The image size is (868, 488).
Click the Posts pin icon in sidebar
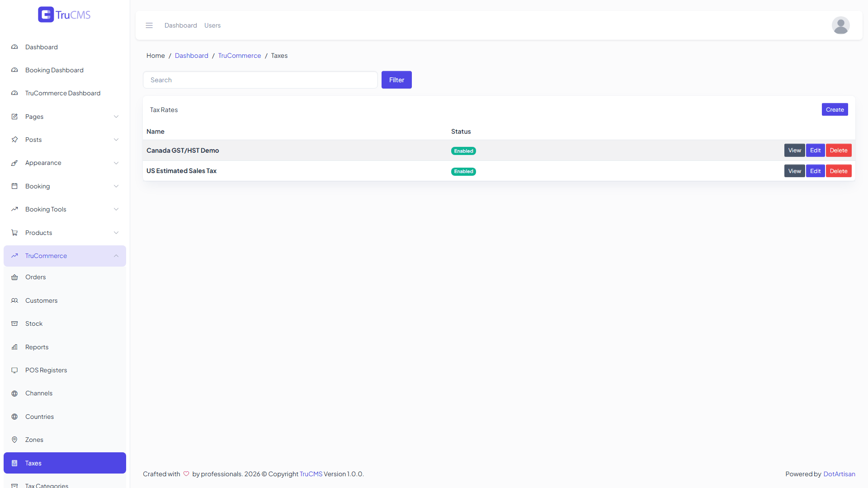point(14,140)
